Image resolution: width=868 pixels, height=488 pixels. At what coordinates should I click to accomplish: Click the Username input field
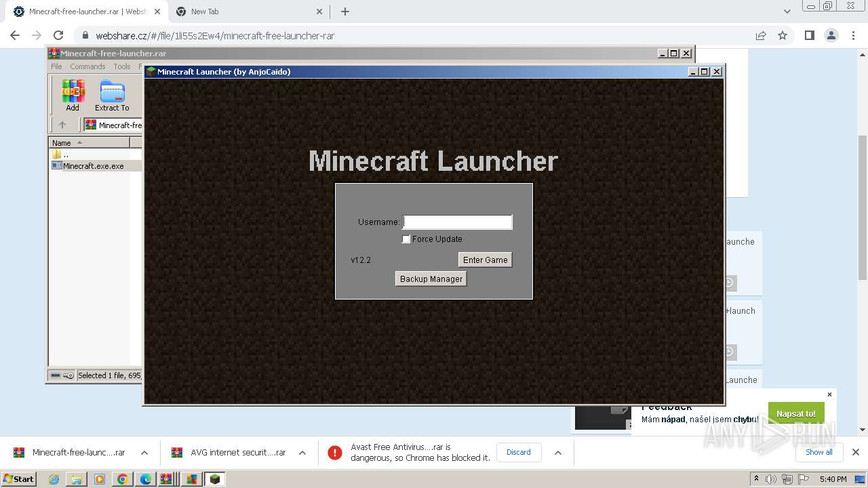coord(458,222)
